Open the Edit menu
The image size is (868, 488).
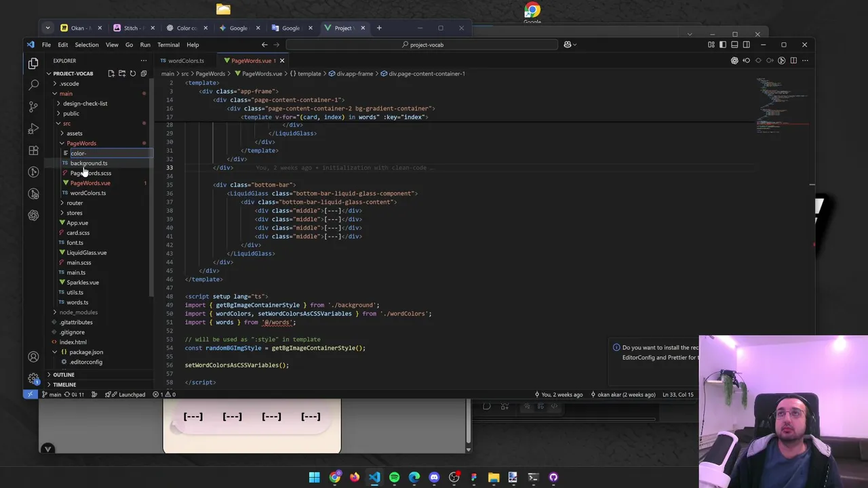point(62,45)
